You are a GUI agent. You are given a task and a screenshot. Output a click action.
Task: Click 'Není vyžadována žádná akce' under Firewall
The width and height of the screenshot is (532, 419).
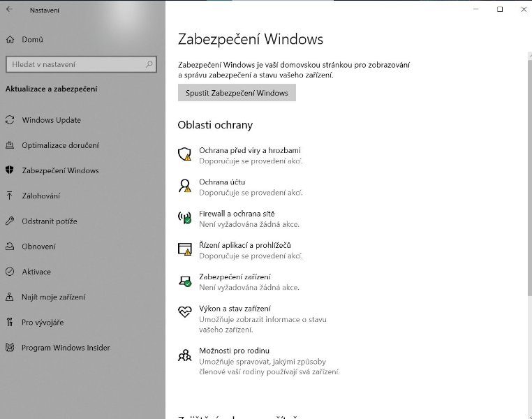click(x=249, y=224)
